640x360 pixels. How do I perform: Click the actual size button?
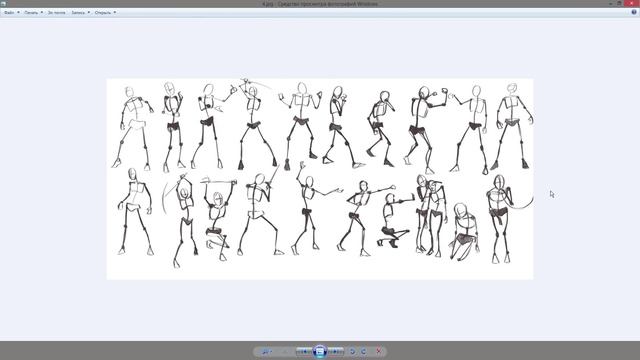click(285, 351)
